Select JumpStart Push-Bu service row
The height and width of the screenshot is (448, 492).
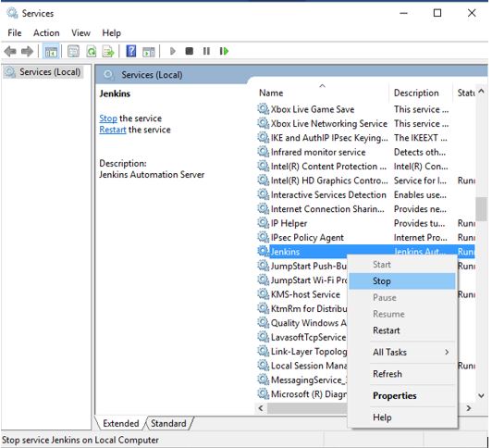pyautogui.click(x=302, y=266)
